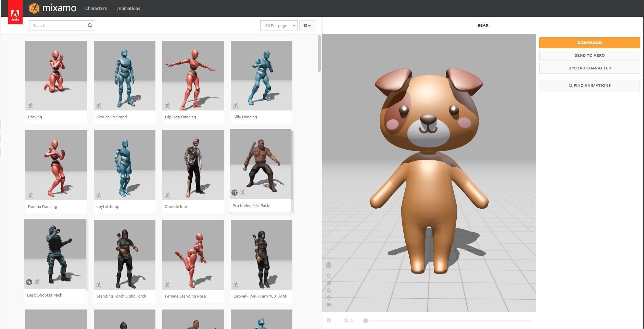The width and height of the screenshot is (644, 329).
Task: Click animation icon on Silly Dancing
Action: (236, 106)
